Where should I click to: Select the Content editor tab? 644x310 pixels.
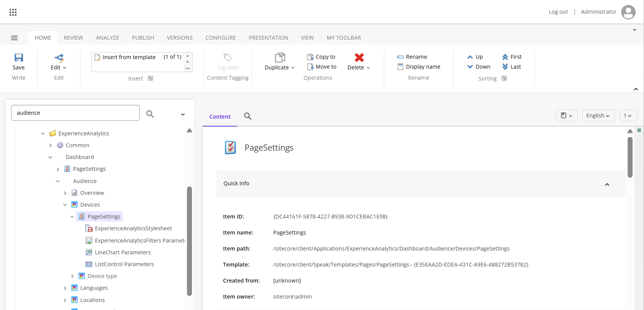(220, 117)
